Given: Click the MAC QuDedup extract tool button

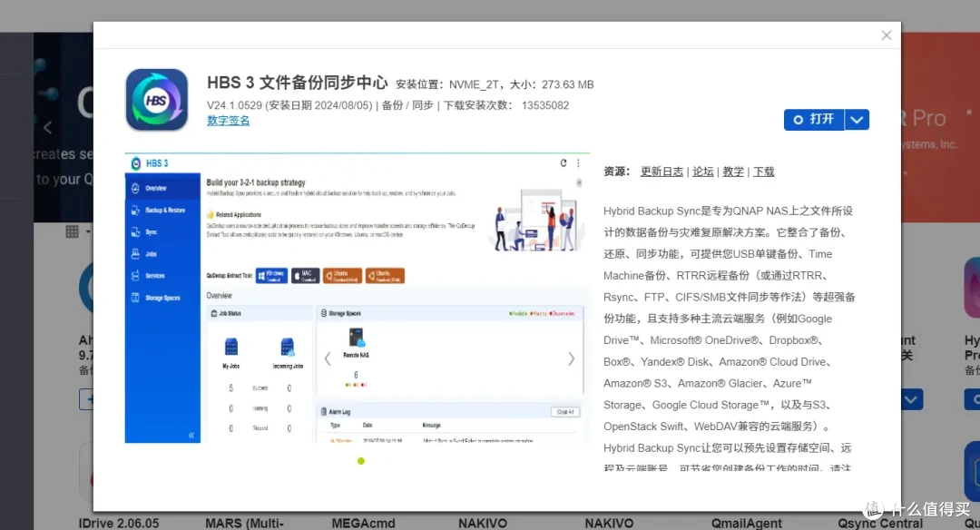Looking at the screenshot, I should 305,276.
